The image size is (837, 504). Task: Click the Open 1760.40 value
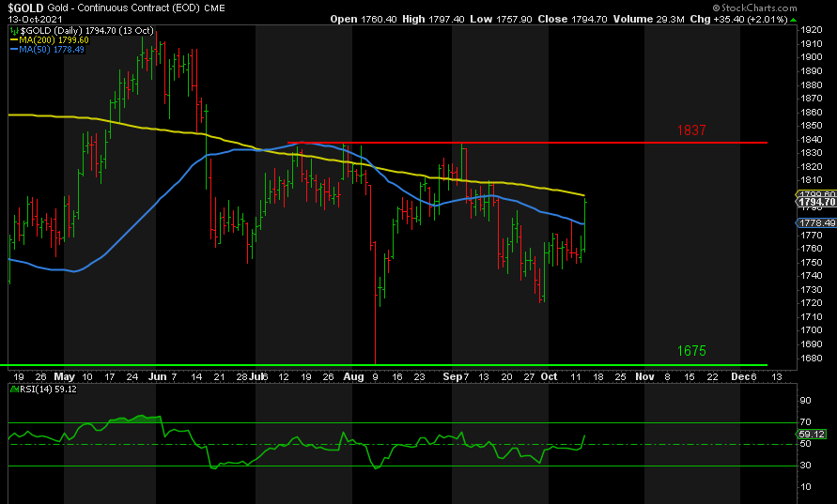[363, 19]
